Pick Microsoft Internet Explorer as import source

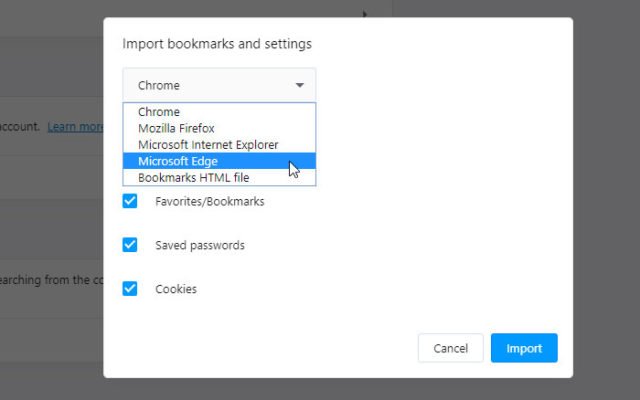pyautogui.click(x=208, y=145)
